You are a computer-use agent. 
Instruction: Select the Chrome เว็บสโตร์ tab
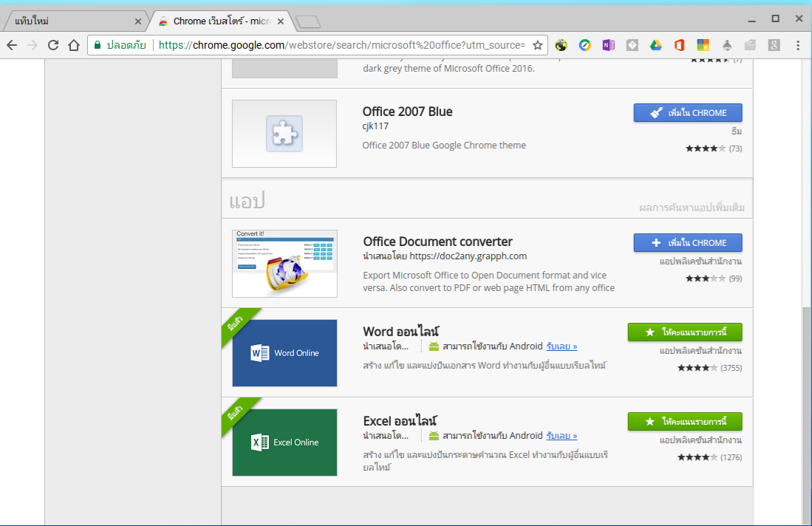click(x=222, y=21)
